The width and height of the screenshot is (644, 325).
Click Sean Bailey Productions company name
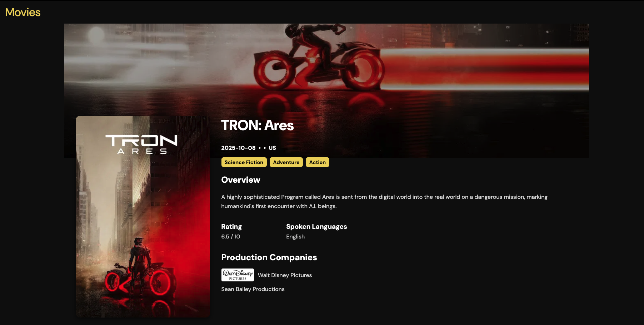click(253, 289)
